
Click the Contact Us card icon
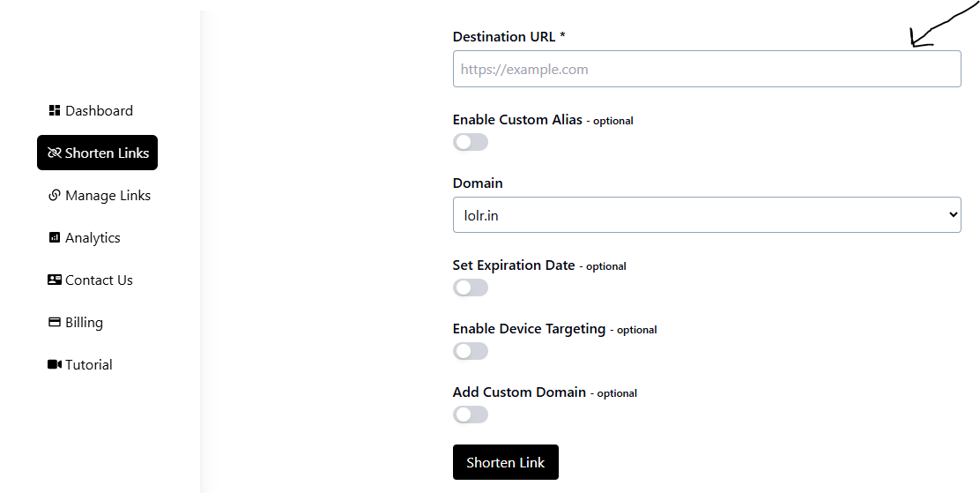point(55,280)
